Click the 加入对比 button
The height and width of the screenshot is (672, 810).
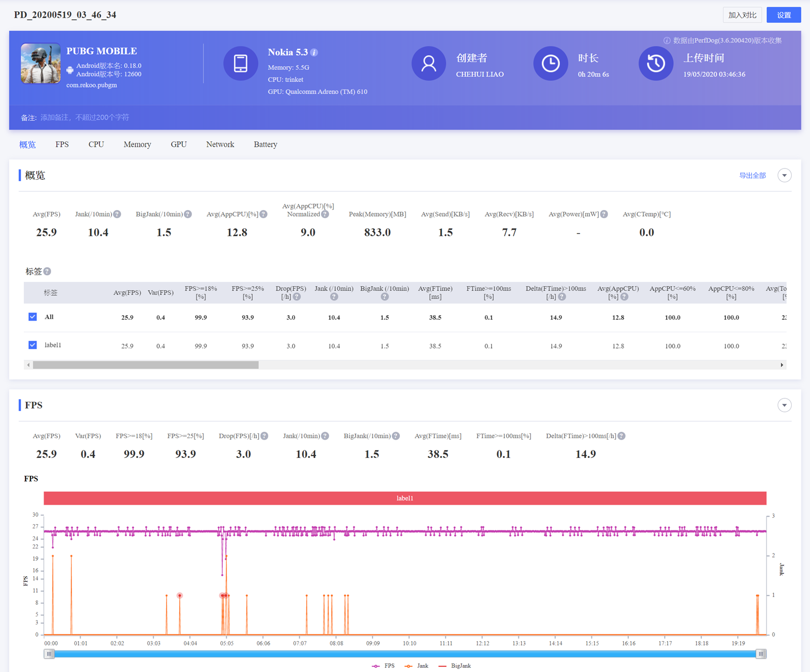(x=742, y=15)
